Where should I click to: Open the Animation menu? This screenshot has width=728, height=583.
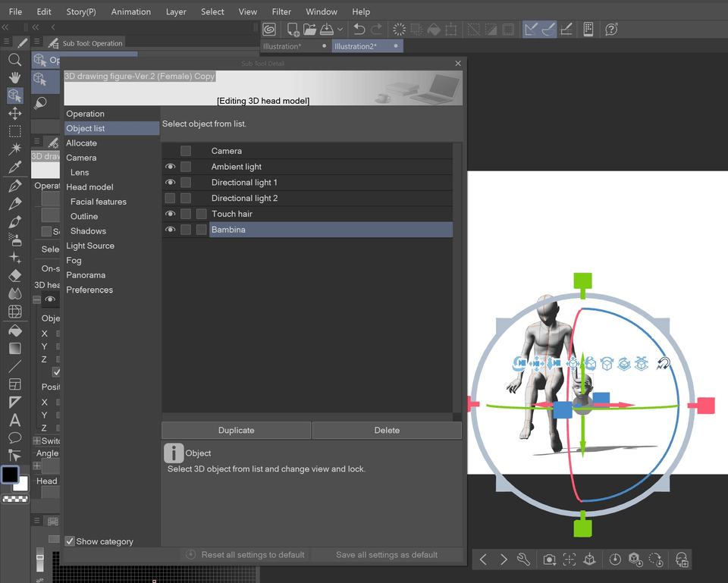click(x=131, y=11)
